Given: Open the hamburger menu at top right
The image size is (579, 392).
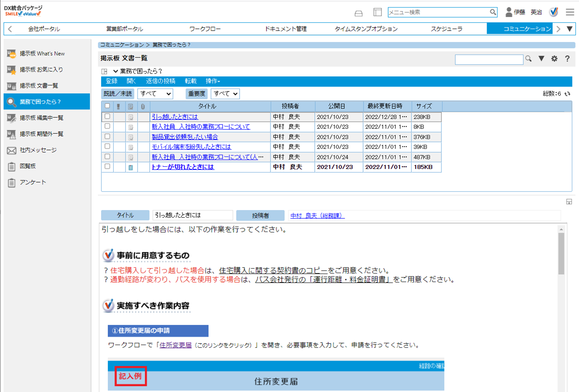Looking at the screenshot, I should (x=570, y=12).
